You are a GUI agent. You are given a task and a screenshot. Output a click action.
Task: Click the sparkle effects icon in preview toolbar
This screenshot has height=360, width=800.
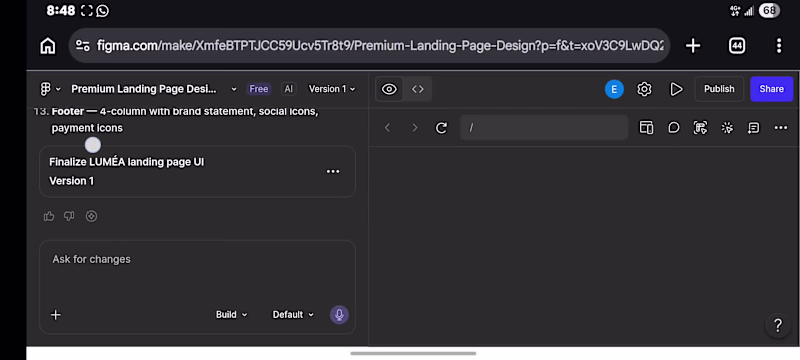coord(727,128)
